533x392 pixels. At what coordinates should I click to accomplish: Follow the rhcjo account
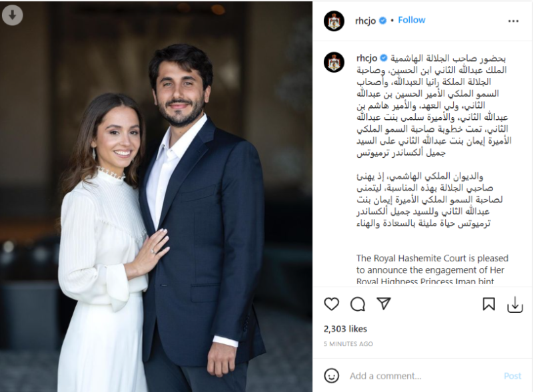point(412,20)
